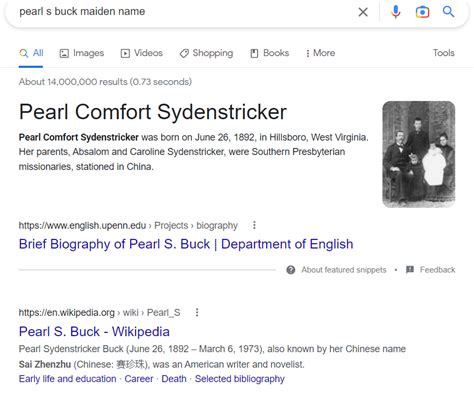474x404 pixels.
Task: Switch to the Images tab
Action: click(82, 53)
